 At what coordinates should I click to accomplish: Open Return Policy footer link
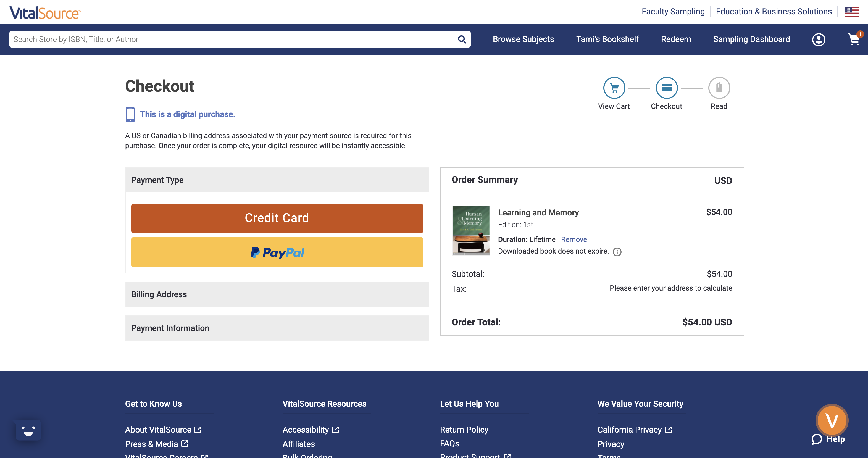[x=464, y=430]
